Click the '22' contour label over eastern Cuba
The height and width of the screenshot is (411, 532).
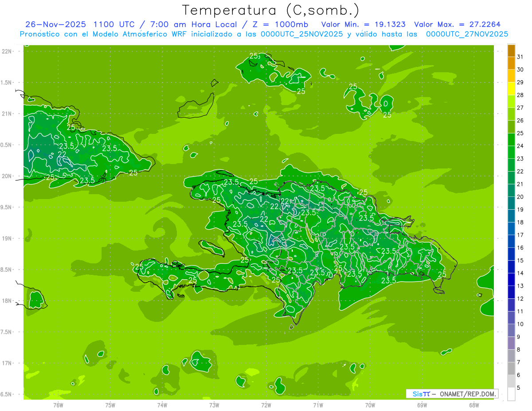coord(62,154)
